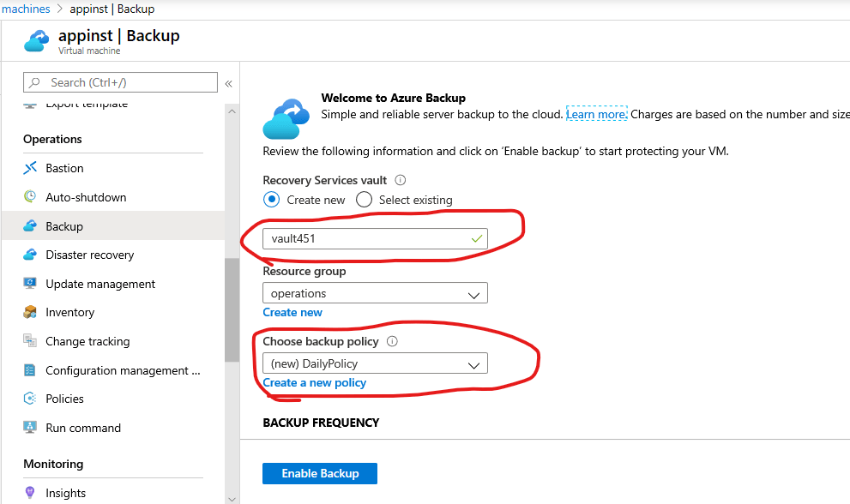Click the Configuration management icon
Screen dimensions: 850x504
point(30,370)
